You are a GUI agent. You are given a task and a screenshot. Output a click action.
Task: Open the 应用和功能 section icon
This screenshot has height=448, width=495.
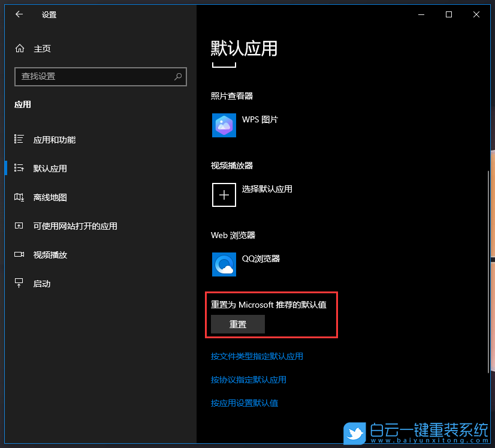tap(20, 140)
